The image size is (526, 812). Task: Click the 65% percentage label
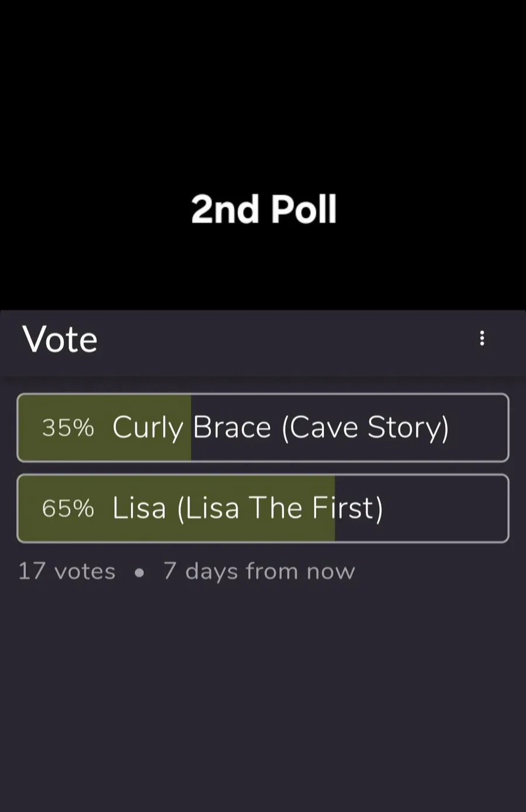pos(68,508)
